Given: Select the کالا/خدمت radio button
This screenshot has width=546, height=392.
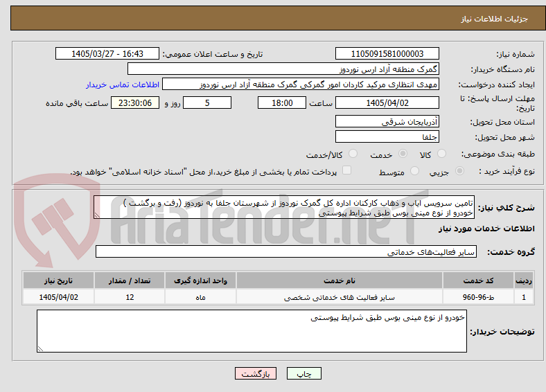Looking at the screenshot, I should (x=353, y=154).
